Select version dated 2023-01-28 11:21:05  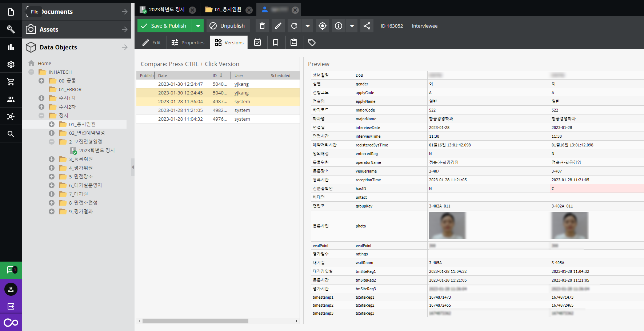point(180,110)
